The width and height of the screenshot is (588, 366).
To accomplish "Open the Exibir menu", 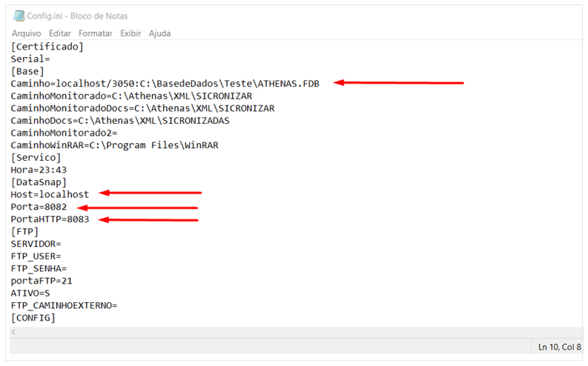I will 131,33.
